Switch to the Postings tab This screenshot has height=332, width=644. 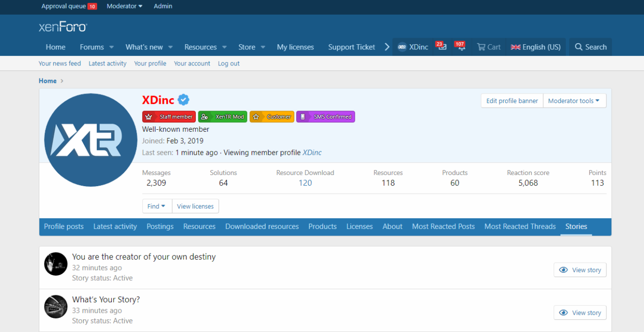coord(160,226)
